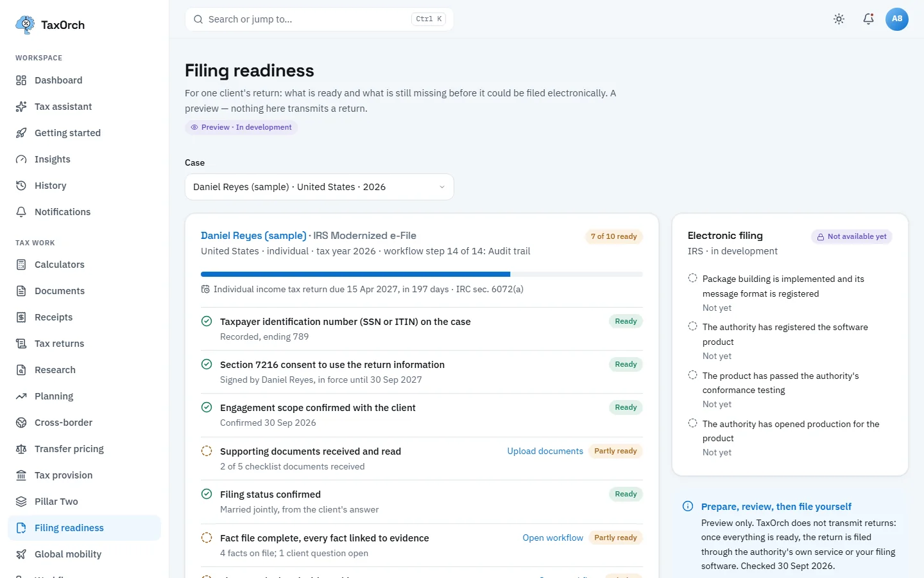Click the Global mobility plane icon
The height and width of the screenshot is (578, 924).
(21, 554)
